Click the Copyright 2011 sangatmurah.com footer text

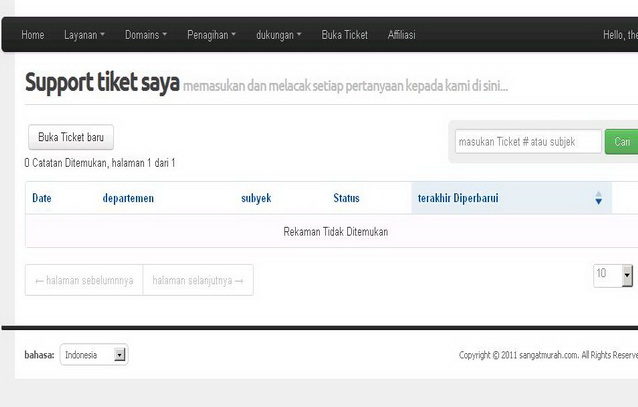(x=548, y=355)
